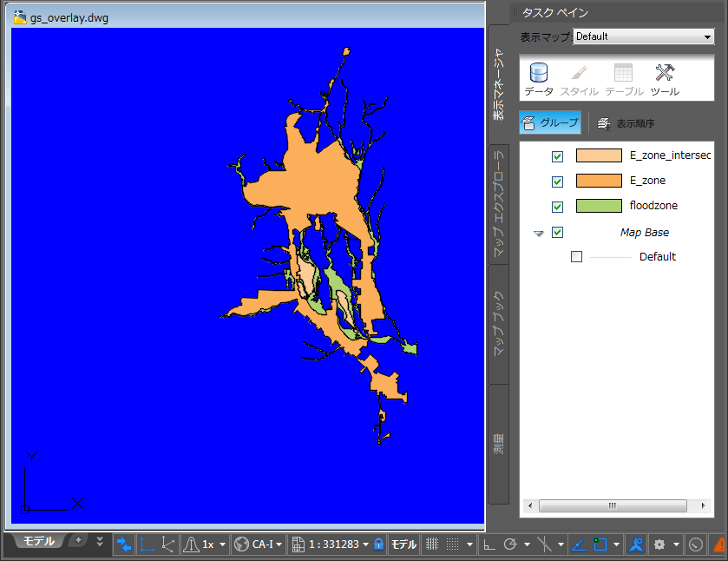Screen dimensions: 728x561
Task: Toggle the scale lock padlock icon
Action: (379, 544)
